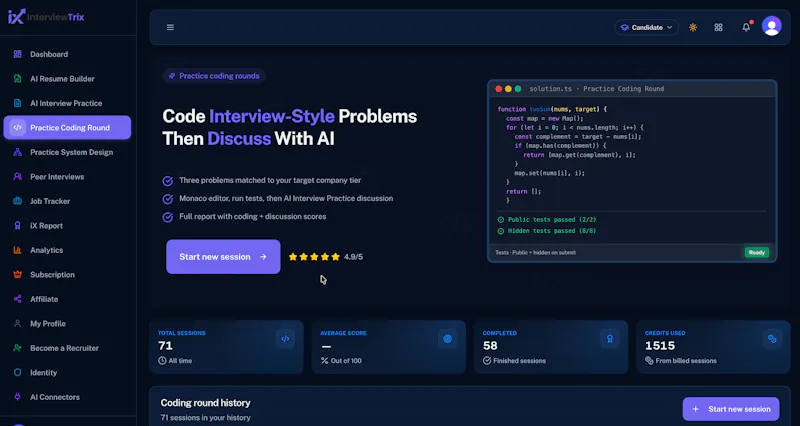
Task: Click '71 sessions in your history' text
Action: [x=206, y=417]
